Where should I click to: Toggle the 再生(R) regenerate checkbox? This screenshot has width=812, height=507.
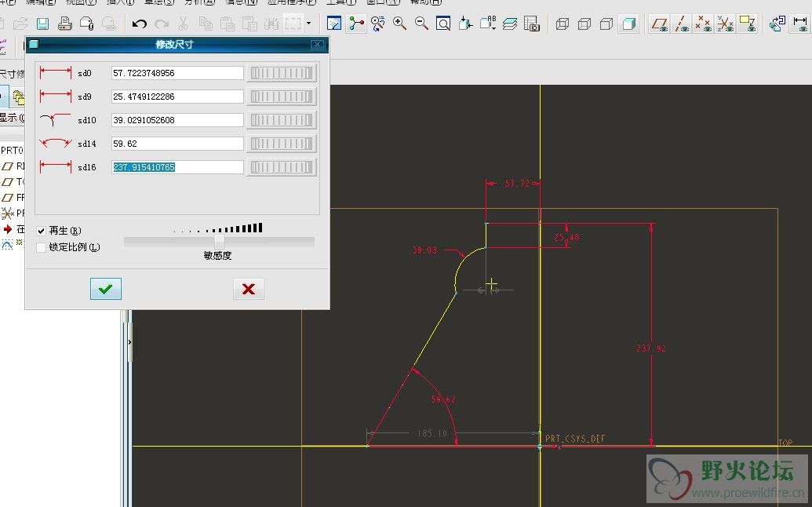pos(41,231)
